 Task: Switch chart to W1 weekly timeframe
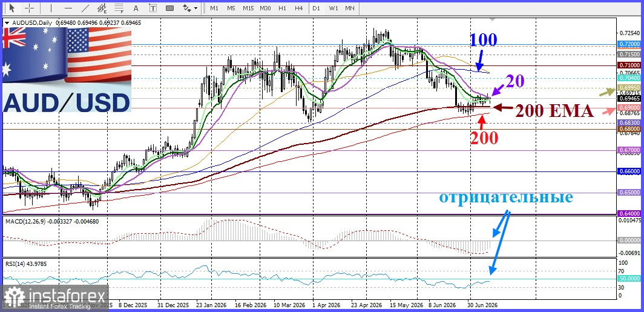click(x=333, y=8)
